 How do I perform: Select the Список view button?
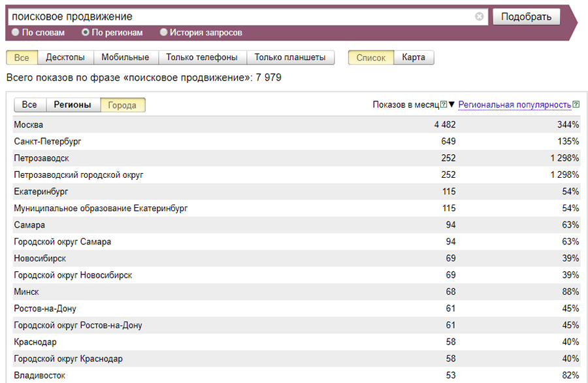(371, 58)
